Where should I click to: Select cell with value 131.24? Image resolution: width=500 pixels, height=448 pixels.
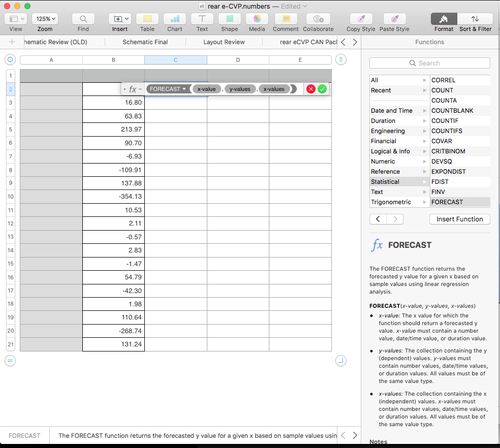pos(113,344)
